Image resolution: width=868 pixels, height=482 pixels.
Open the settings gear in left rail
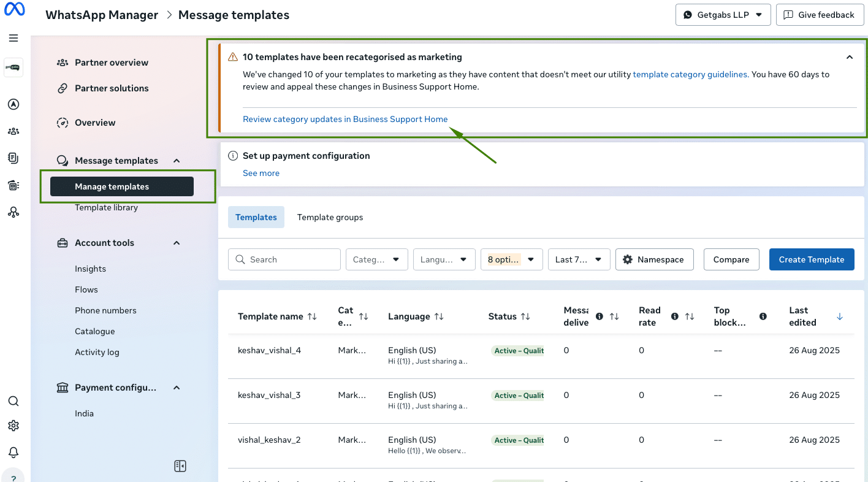13,426
